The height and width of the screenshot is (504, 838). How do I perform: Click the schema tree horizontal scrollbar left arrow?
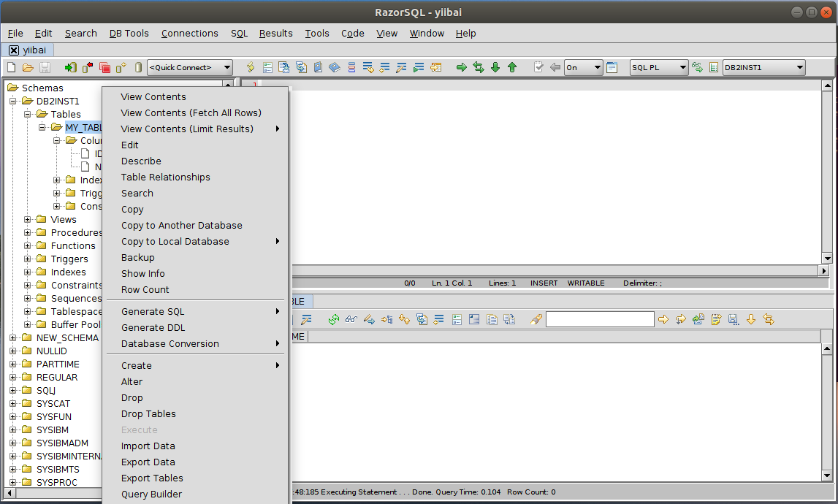[x=9, y=493]
